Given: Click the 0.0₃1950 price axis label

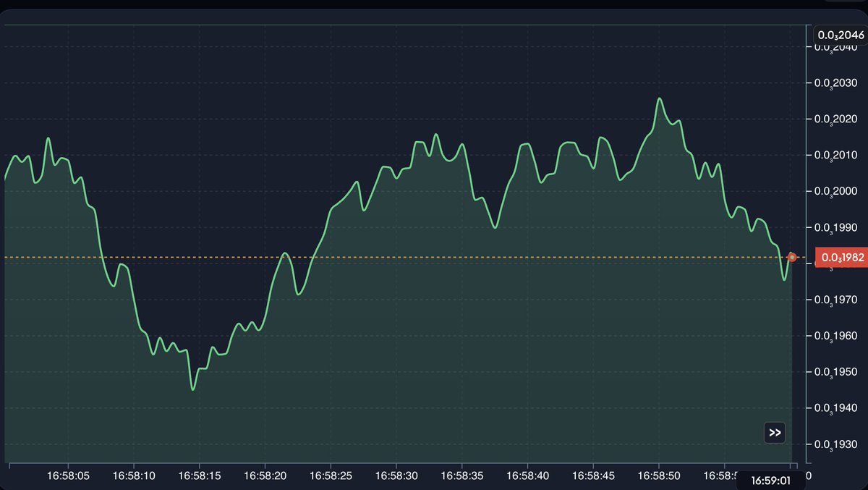Looking at the screenshot, I should pos(836,372).
